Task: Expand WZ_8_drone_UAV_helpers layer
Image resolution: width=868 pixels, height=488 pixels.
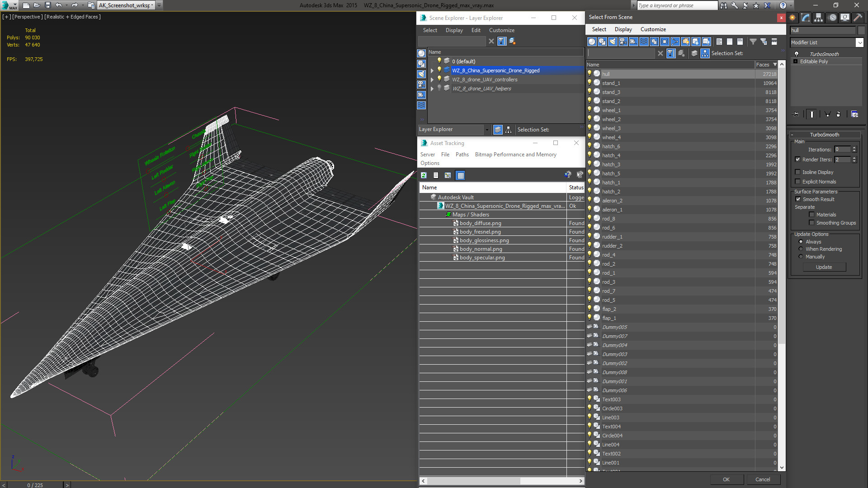Action: [x=432, y=89]
